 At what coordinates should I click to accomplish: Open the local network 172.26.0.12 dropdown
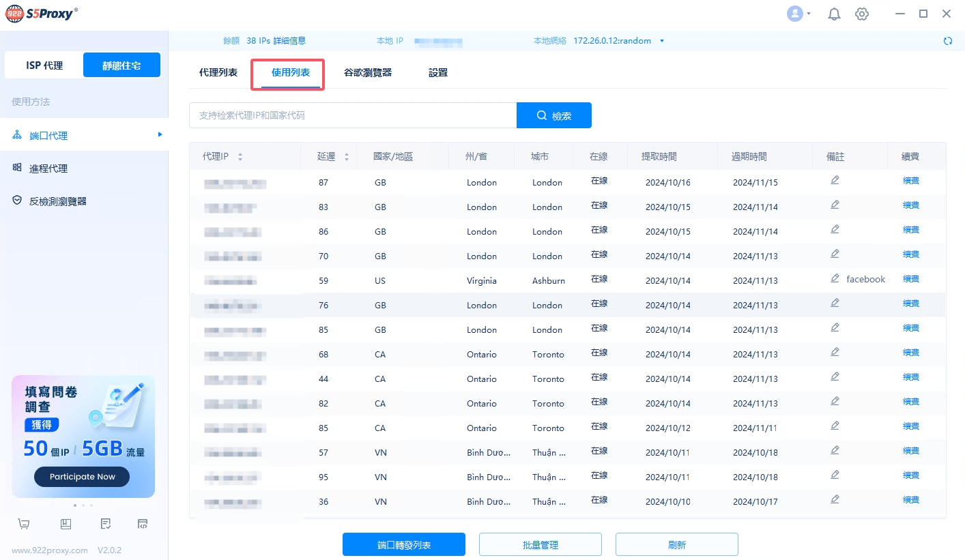point(661,41)
